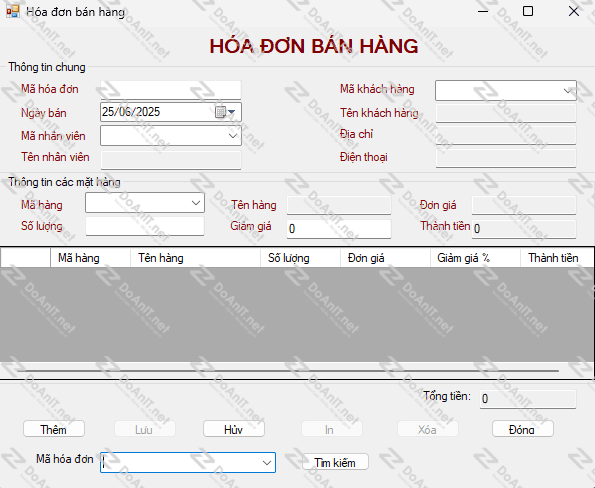Expand the bottom Mã hóa đơn search dropdown
The height and width of the screenshot is (488, 595).
[267, 463]
